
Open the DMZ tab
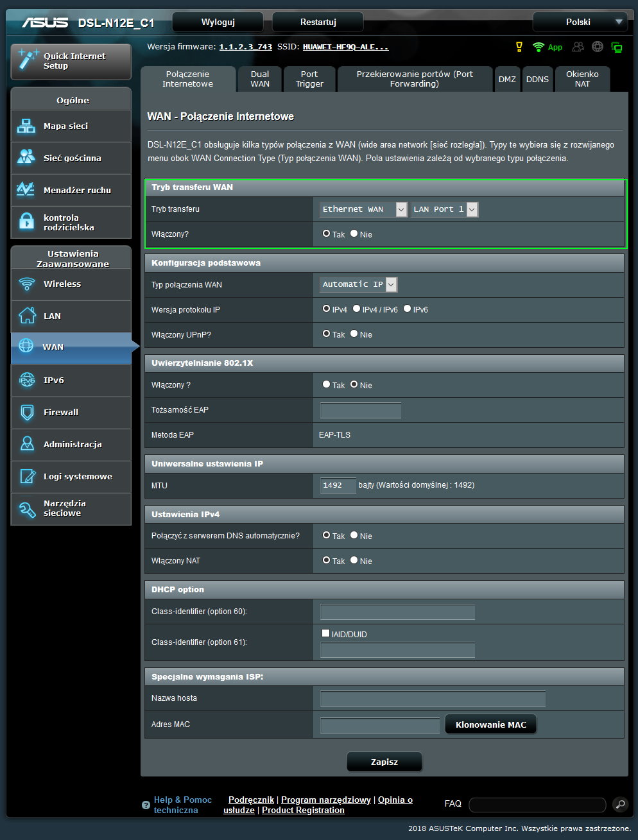tap(507, 79)
